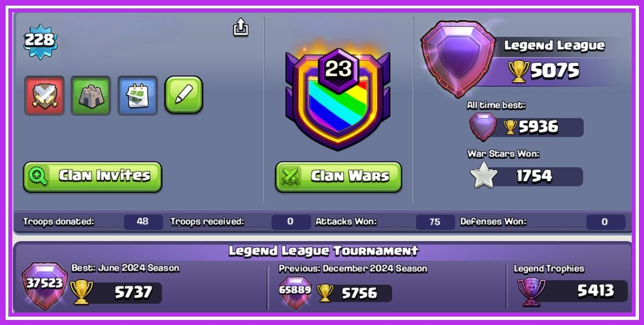
Task: Click the green pencil edit icon
Action: (184, 95)
